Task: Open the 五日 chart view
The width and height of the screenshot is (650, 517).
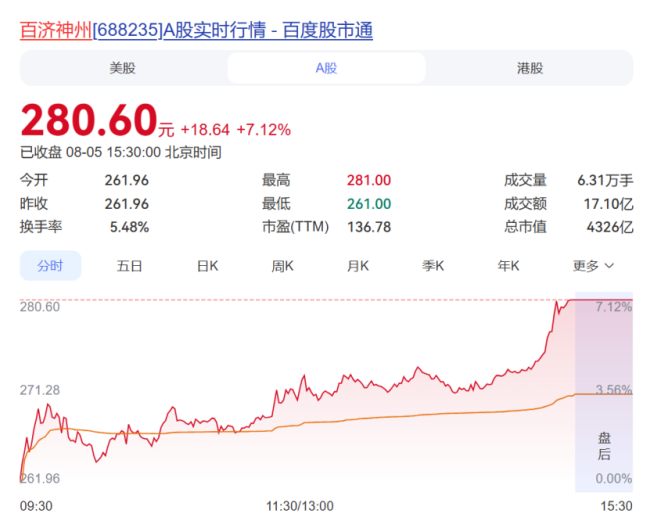Action: pos(129,266)
